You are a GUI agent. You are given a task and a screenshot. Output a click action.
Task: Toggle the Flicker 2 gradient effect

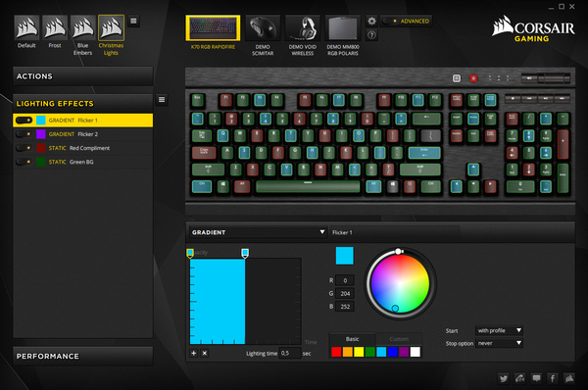pos(24,134)
